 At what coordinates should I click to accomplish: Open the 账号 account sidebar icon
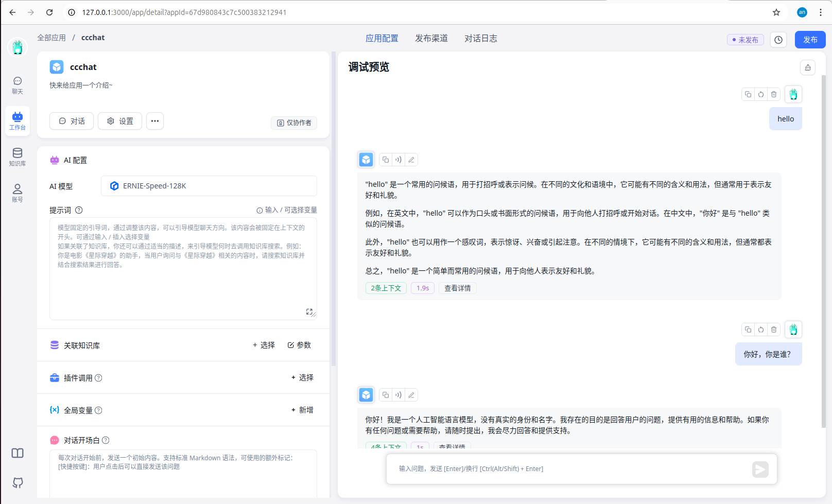point(18,193)
